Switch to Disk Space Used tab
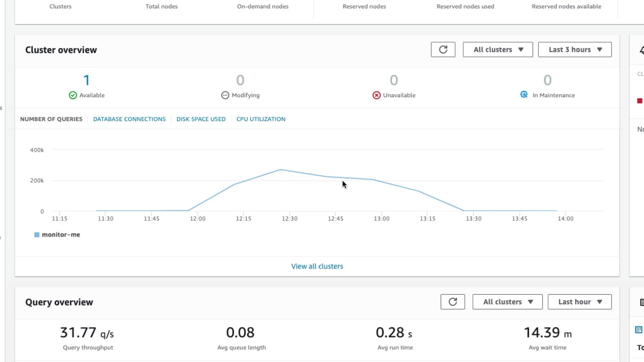Screen dimensions: 644x362 pyautogui.click(x=201, y=119)
